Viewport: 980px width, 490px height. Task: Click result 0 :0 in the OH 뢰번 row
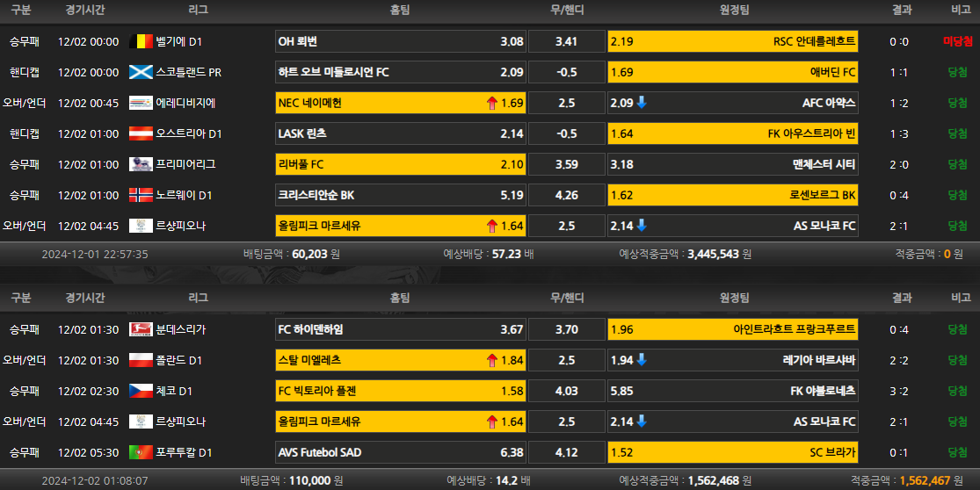899,42
